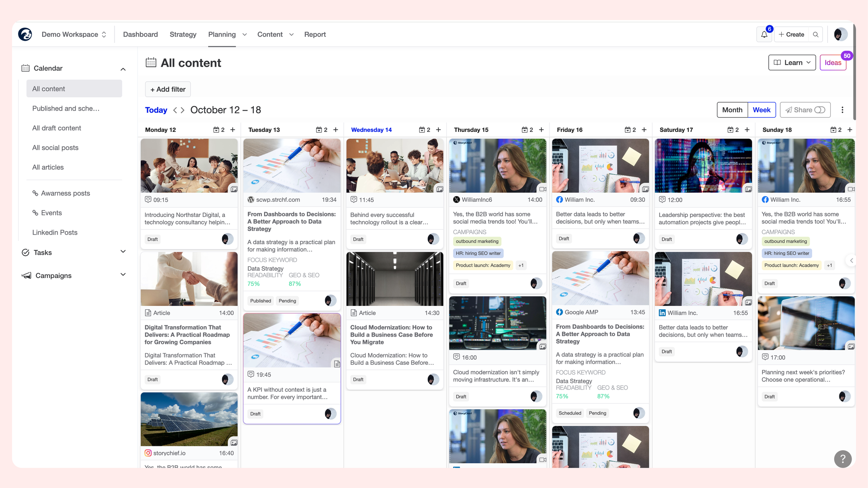This screenshot has width=868, height=488.
Task: Click the Create button
Action: coord(791,35)
